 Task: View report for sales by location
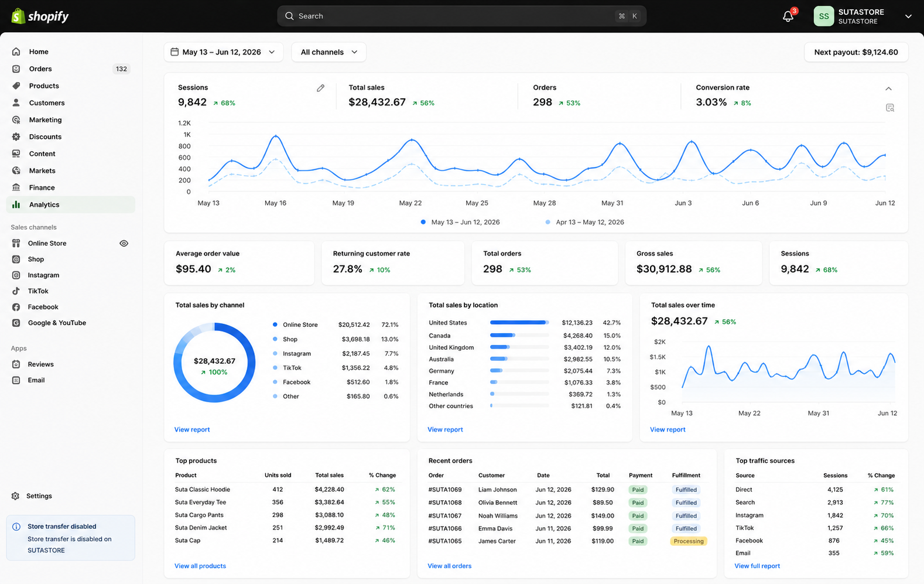click(x=445, y=429)
